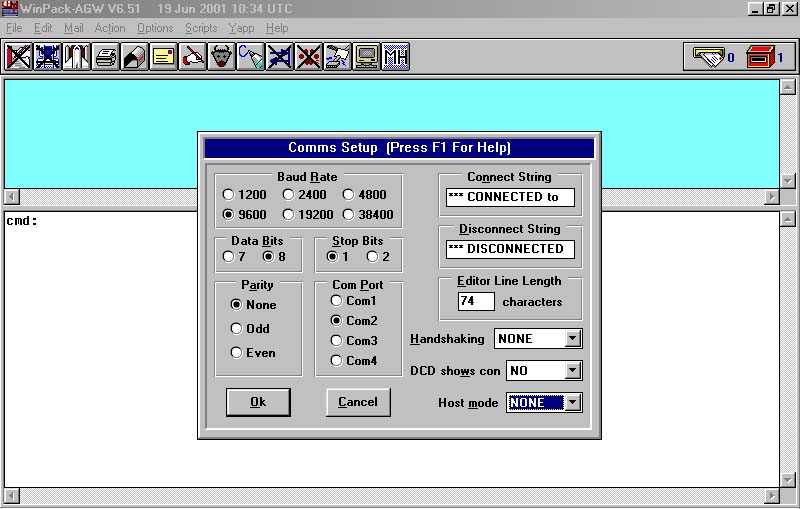Cancel the Comms Setup dialog
This screenshot has height=509, width=800.
(358, 402)
